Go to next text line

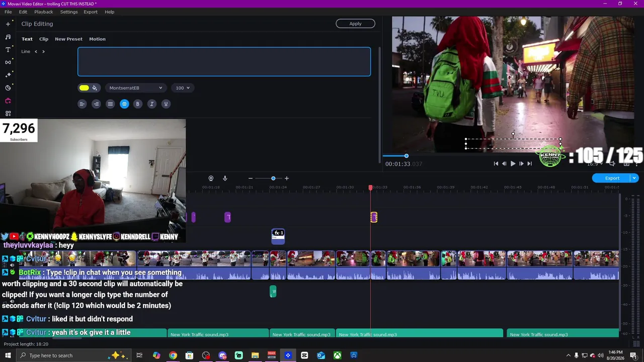pos(43,51)
